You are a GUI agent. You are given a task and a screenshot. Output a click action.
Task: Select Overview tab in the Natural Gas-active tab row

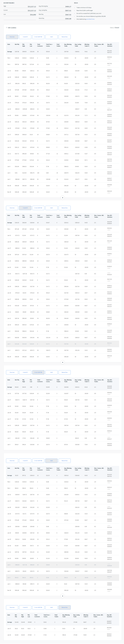[12, 607]
